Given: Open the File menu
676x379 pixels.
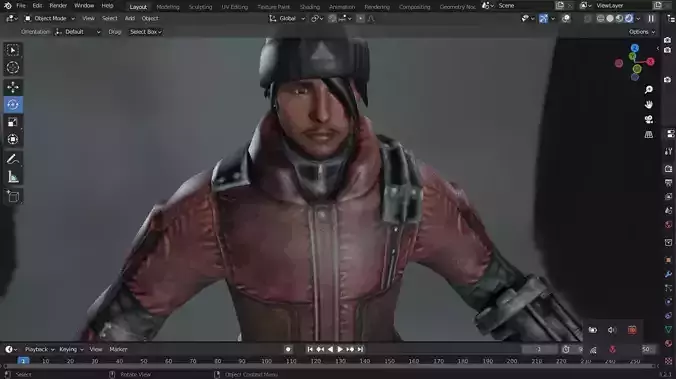Looking at the screenshot, I should [x=21, y=6].
